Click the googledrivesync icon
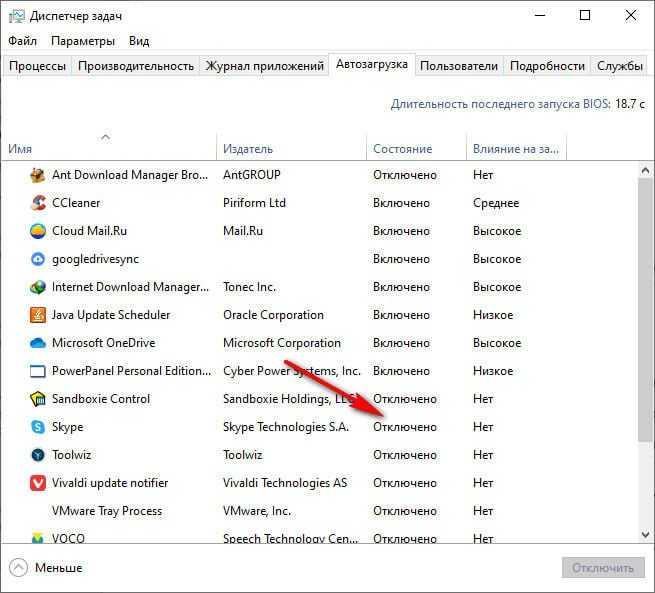Image resolution: width=655 pixels, height=593 pixels. click(38, 259)
